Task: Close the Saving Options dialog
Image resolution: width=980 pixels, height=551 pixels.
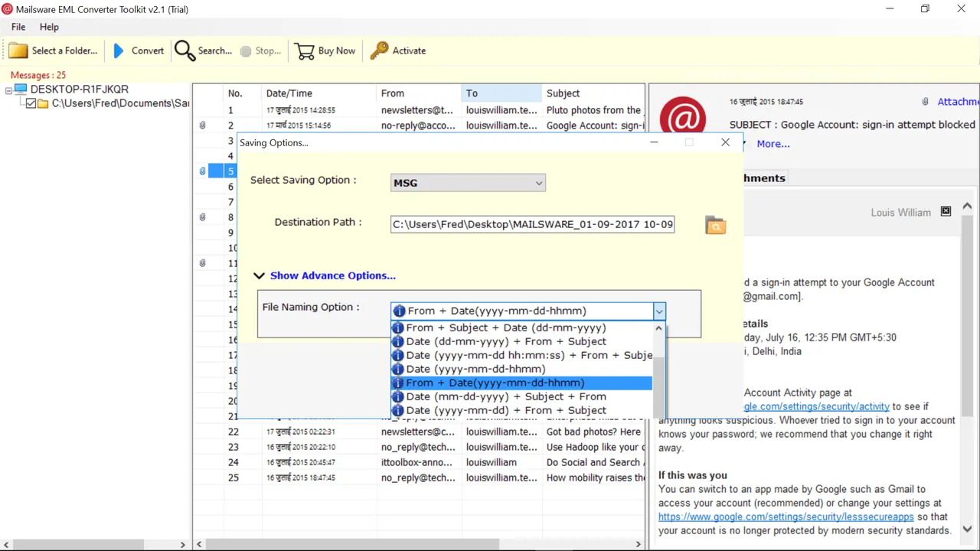Action: tap(725, 142)
